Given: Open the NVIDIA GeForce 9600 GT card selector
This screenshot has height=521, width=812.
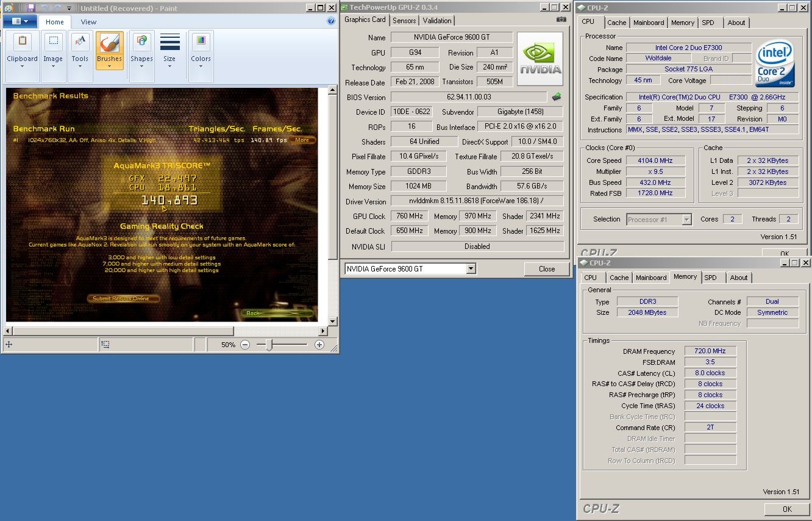Looking at the screenshot, I should [410, 268].
